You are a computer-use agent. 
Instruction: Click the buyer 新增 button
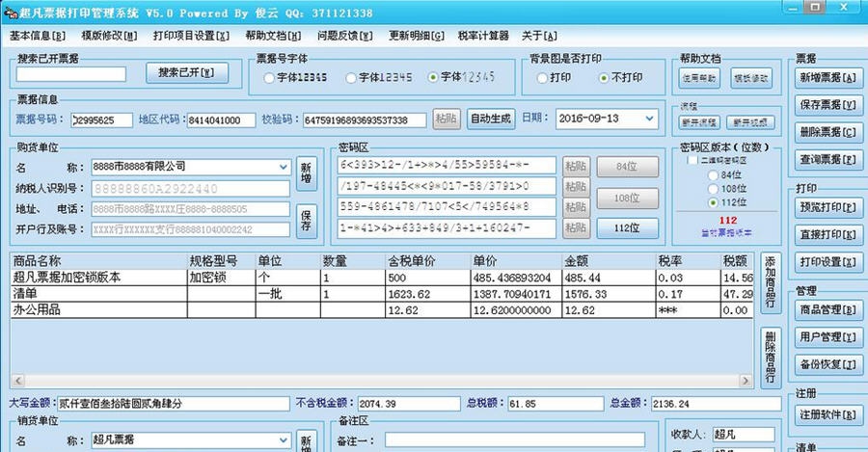(306, 173)
